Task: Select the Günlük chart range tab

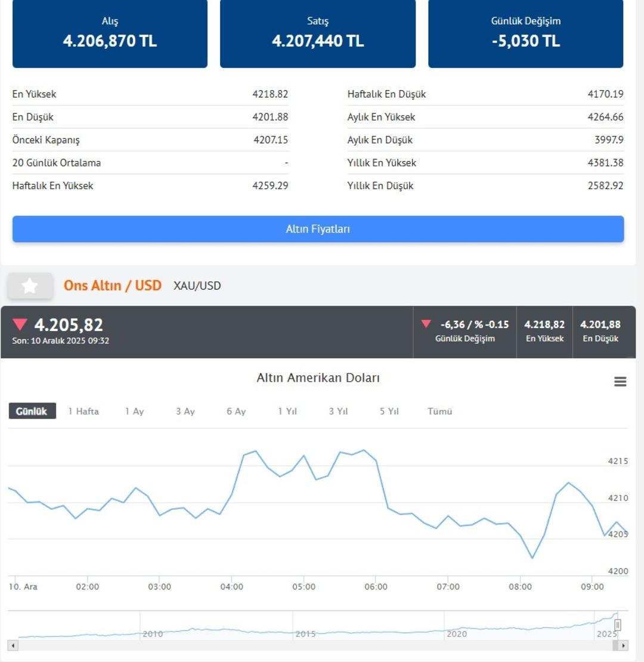Action: 32,411
